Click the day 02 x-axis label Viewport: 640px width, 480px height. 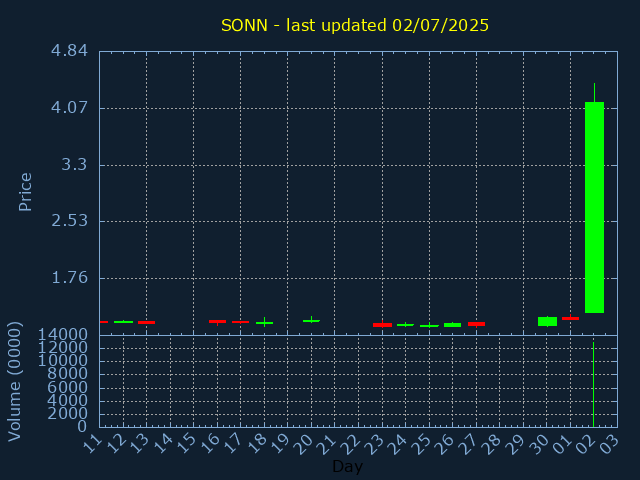(587, 444)
